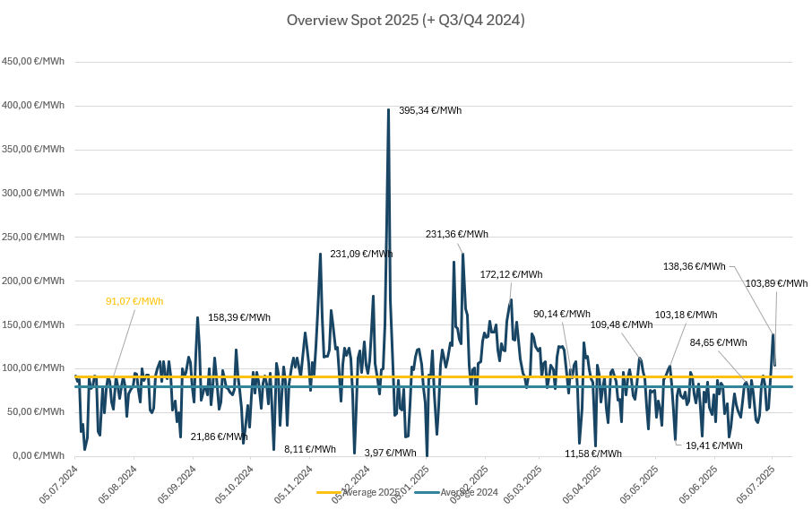This screenshot has width=812, height=510.
Task: Click the 8,11 €/MWh data label
Action: 309,449
